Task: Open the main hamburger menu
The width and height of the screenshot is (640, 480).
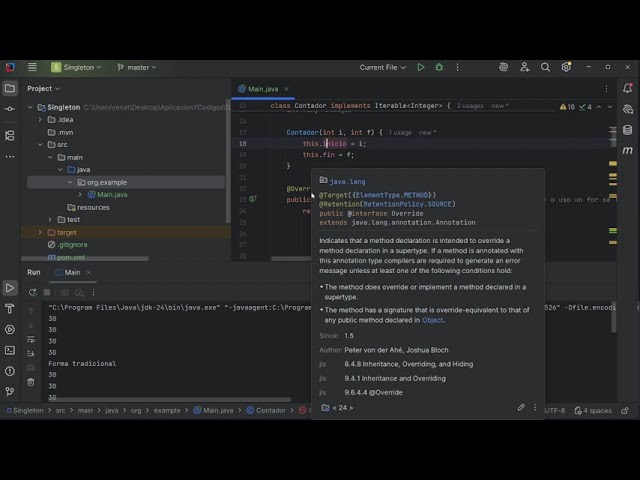Action: coord(32,67)
